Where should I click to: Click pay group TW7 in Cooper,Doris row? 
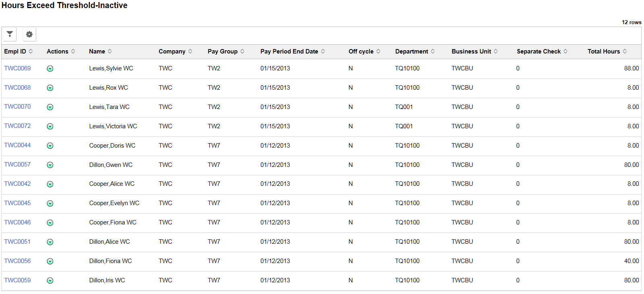point(214,146)
